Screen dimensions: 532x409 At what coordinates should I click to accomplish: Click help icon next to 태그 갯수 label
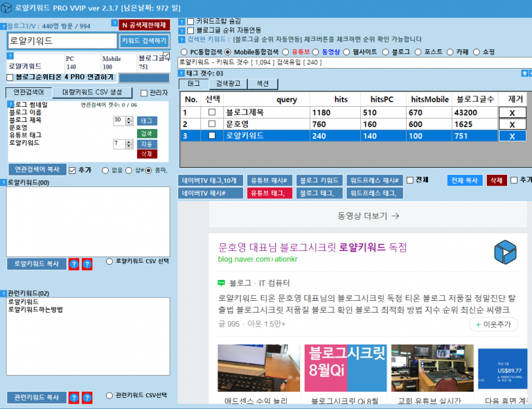pyautogui.click(x=181, y=73)
